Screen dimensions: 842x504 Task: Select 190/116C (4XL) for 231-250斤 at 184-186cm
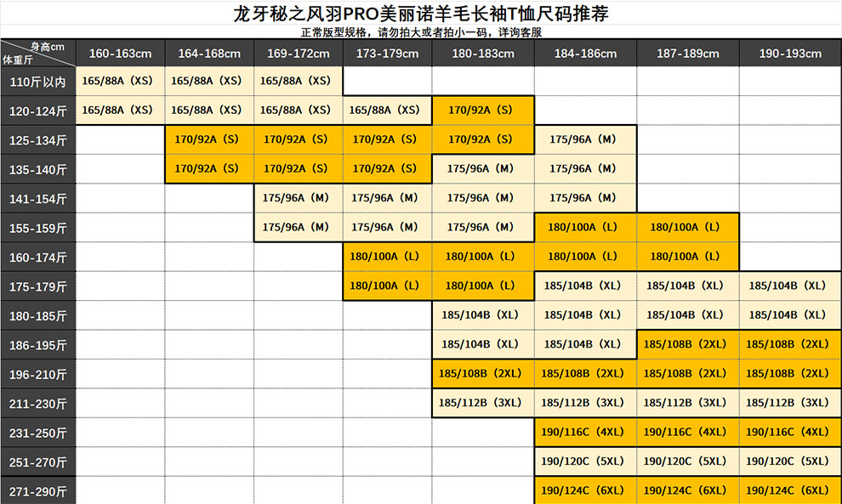[x=585, y=432]
